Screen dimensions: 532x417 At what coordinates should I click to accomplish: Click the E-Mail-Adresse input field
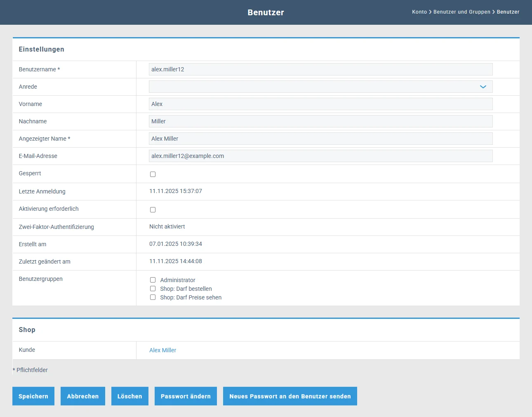[x=320, y=156]
